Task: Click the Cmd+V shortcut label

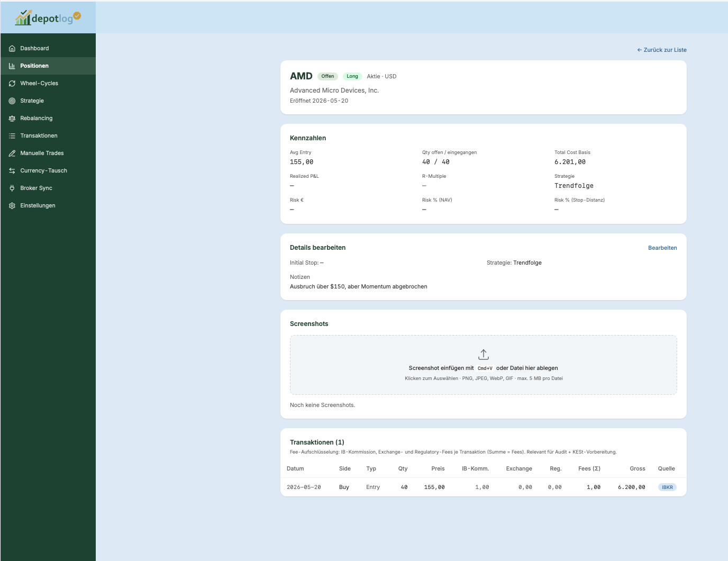Action: click(x=485, y=368)
